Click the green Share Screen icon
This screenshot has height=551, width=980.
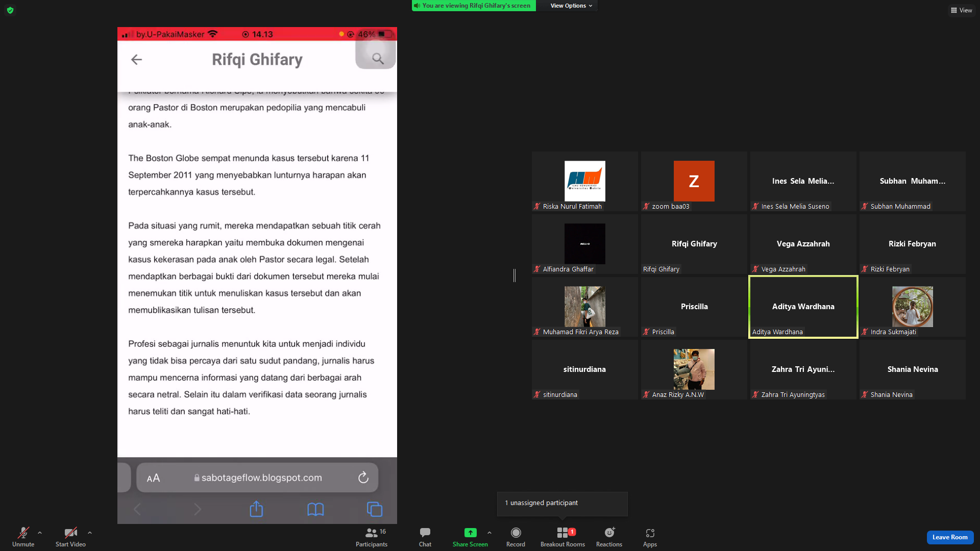[x=470, y=533]
